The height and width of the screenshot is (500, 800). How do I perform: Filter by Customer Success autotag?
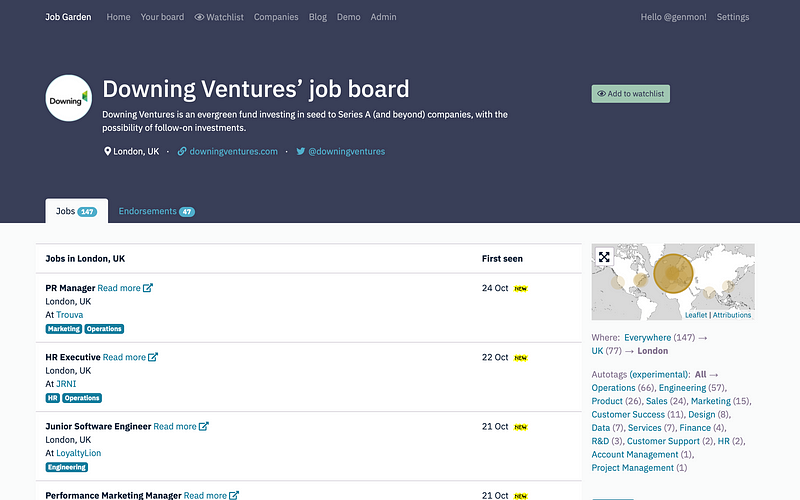628,414
